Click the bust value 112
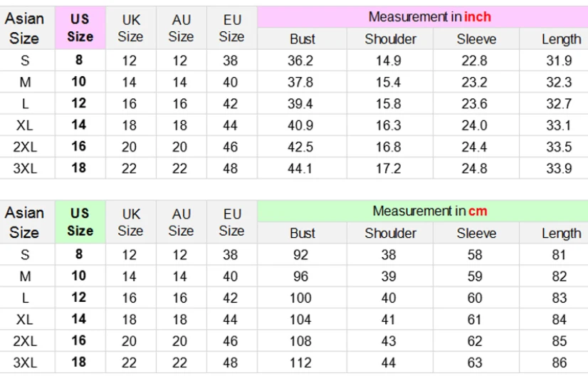This screenshot has height=381, width=588. (x=300, y=362)
